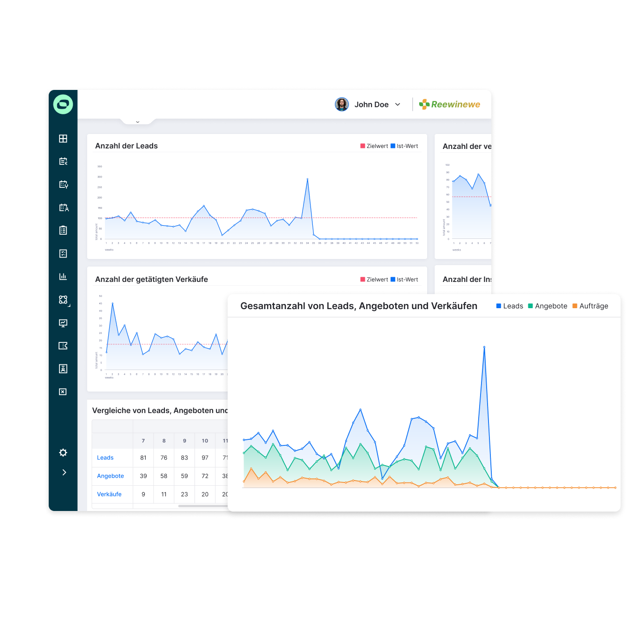Viewport: 644px width, 644px height.
Task: Click the ticket voucher sidebar icon
Action: 63,346
